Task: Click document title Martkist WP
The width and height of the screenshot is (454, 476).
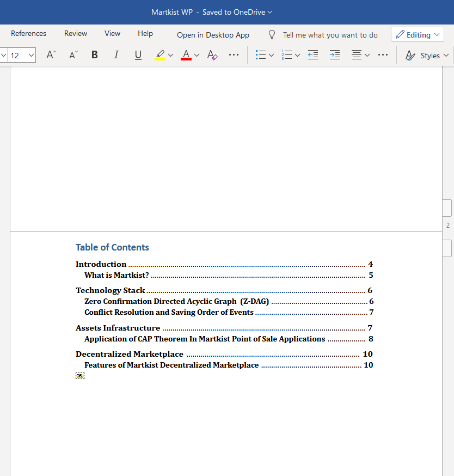Action: tap(172, 12)
